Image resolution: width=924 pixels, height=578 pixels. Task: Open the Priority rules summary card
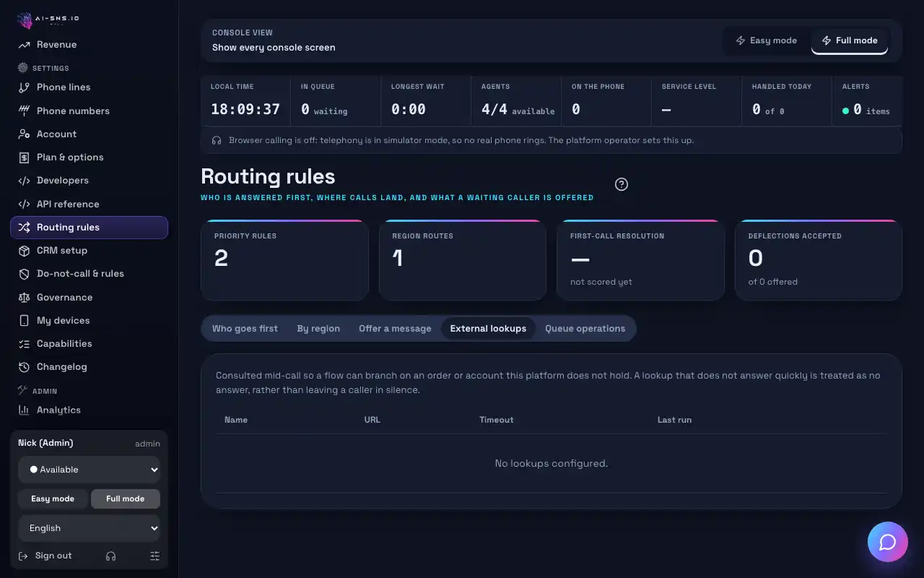click(284, 260)
